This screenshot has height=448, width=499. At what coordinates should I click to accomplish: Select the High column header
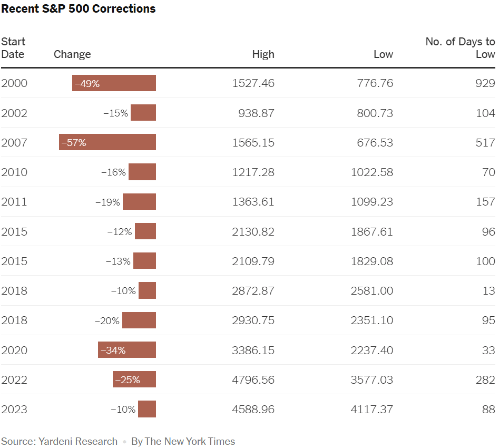(263, 54)
